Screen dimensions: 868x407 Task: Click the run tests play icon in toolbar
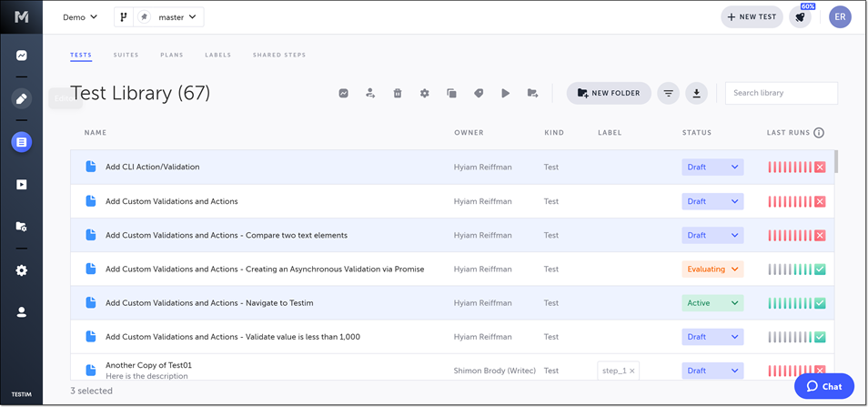(506, 93)
